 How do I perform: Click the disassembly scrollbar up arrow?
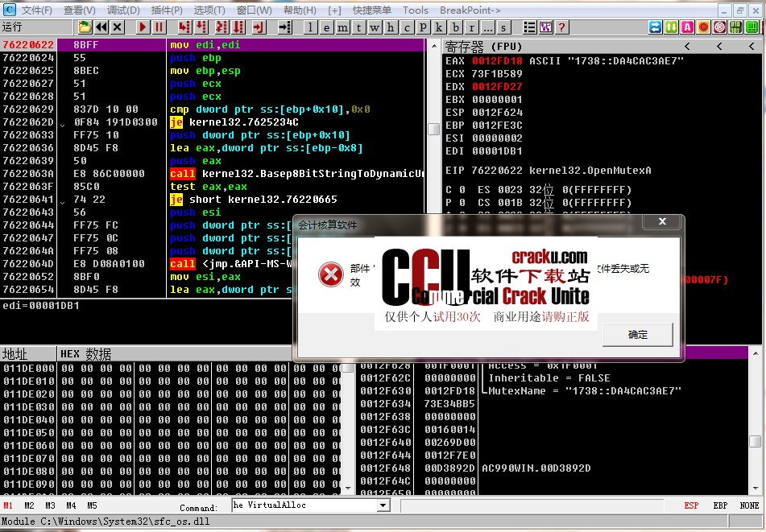(433, 46)
